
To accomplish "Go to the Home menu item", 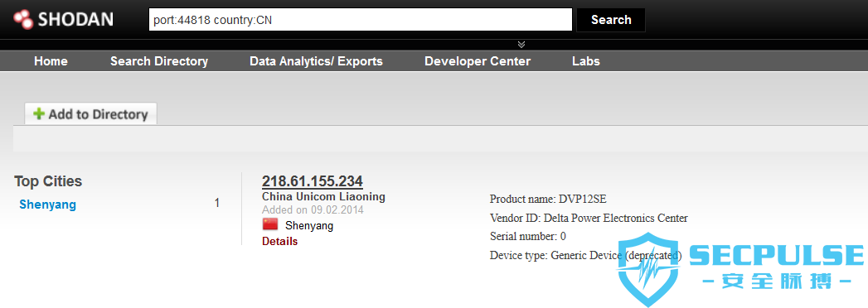I will click(x=51, y=61).
